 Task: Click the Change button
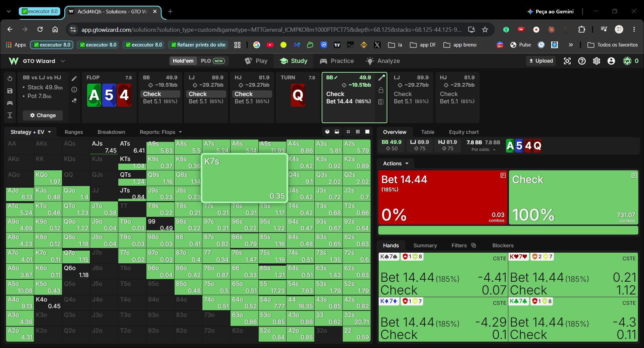[x=43, y=115]
